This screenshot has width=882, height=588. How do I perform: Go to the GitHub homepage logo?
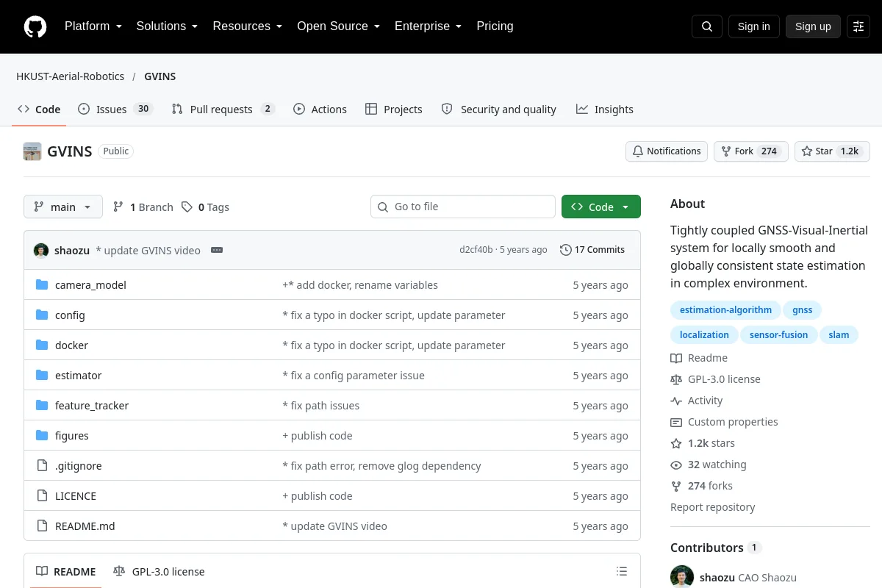click(35, 26)
